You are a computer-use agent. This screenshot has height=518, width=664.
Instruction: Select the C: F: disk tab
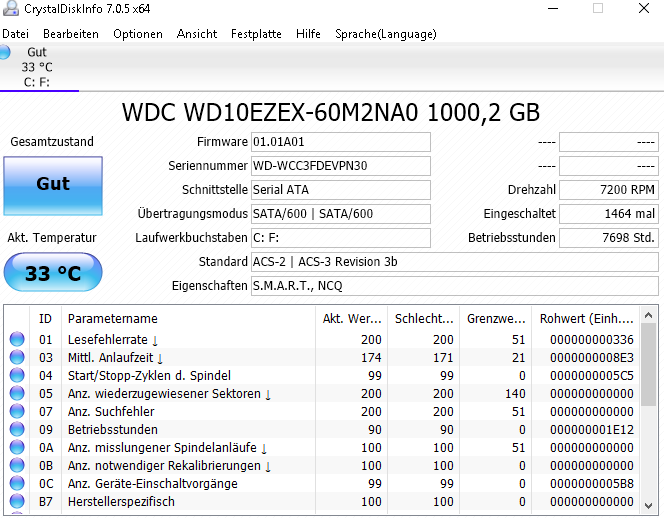39,67
